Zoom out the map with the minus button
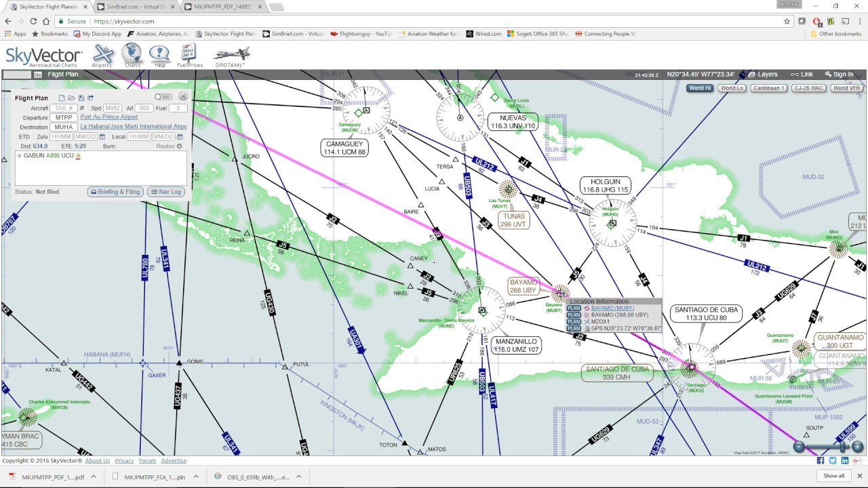This screenshot has width=868, height=488. pyautogui.click(x=799, y=447)
